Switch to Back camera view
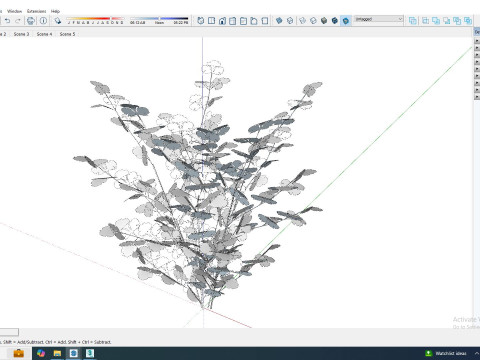Screen dimensions: 480x360 coord(243,21)
